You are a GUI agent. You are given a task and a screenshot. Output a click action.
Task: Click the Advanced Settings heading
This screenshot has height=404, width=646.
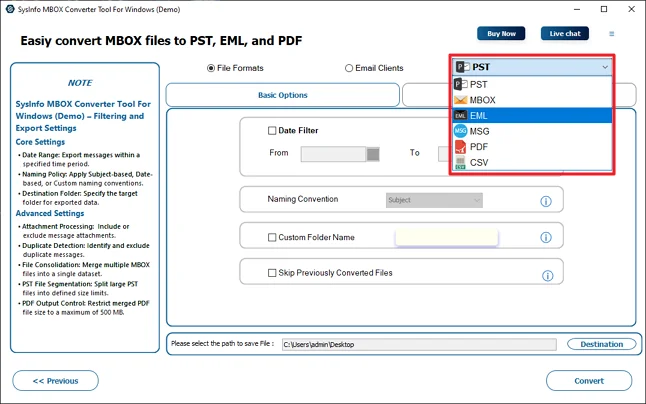(x=50, y=213)
